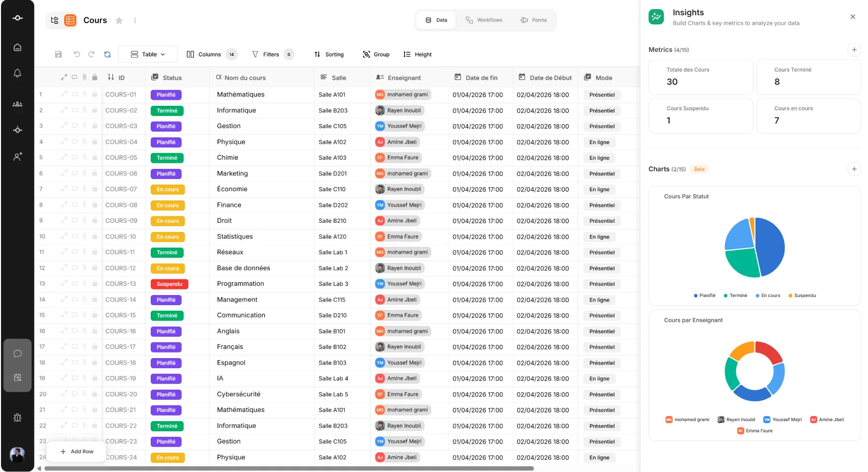Image resolution: width=868 pixels, height=472 pixels.
Task: Click the blue refresh icon
Action: [x=107, y=54]
